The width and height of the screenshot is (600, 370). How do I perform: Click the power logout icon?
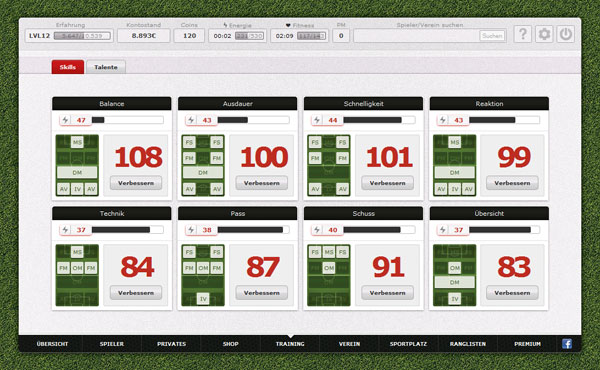pyautogui.click(x=566, y=34)
